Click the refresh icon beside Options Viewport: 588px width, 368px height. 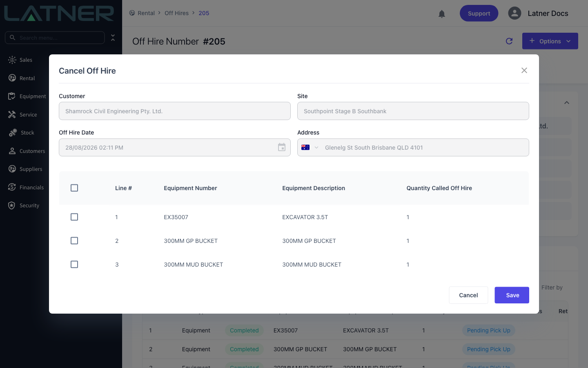click(509, 41)
